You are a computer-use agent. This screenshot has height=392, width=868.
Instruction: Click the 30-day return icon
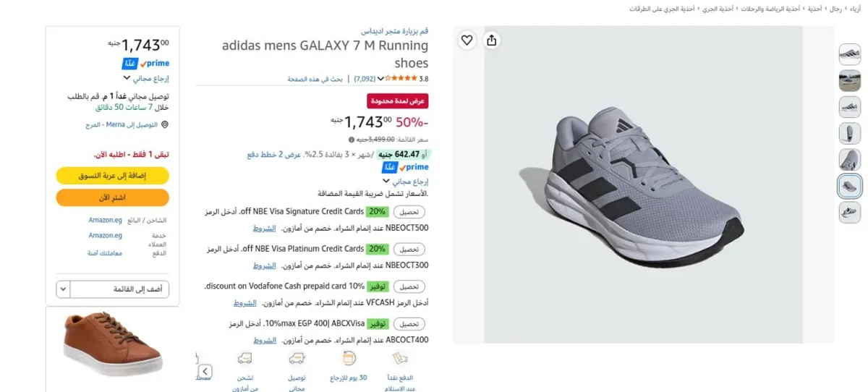point(349,358)
